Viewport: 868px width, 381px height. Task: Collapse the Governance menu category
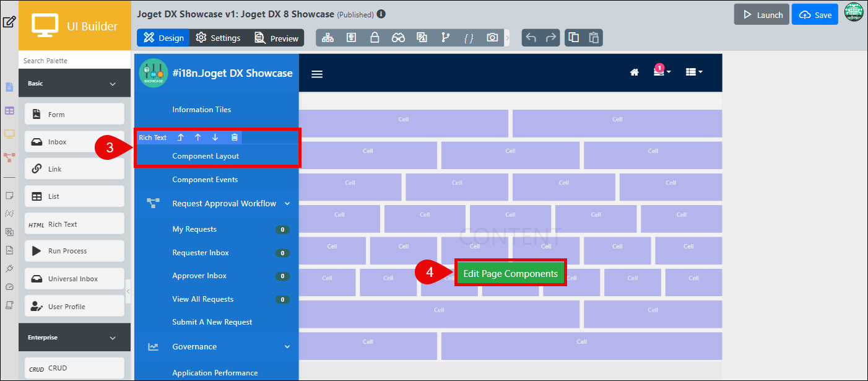(x=287, y=347)
